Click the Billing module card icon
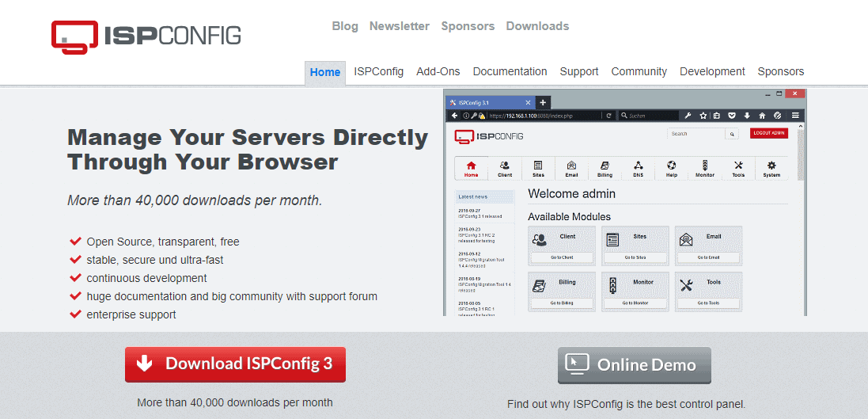868x419 pixels. point(539,285)
